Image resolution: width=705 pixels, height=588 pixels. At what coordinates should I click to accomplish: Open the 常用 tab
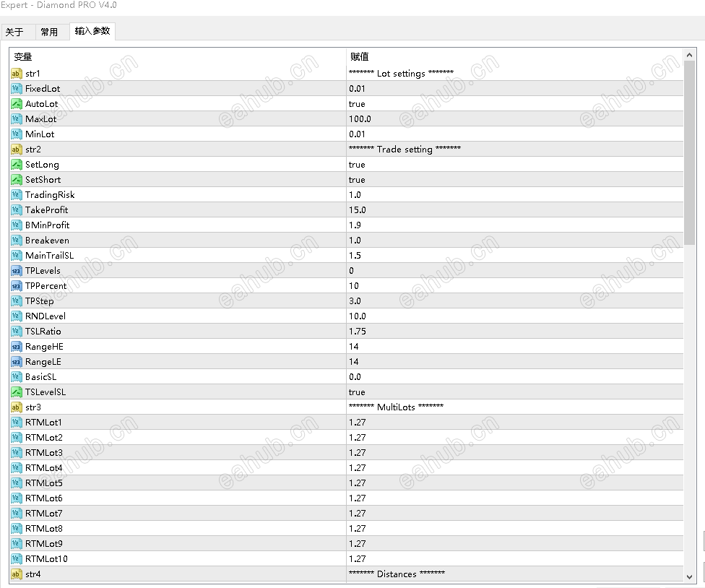(x=49, y=32)
